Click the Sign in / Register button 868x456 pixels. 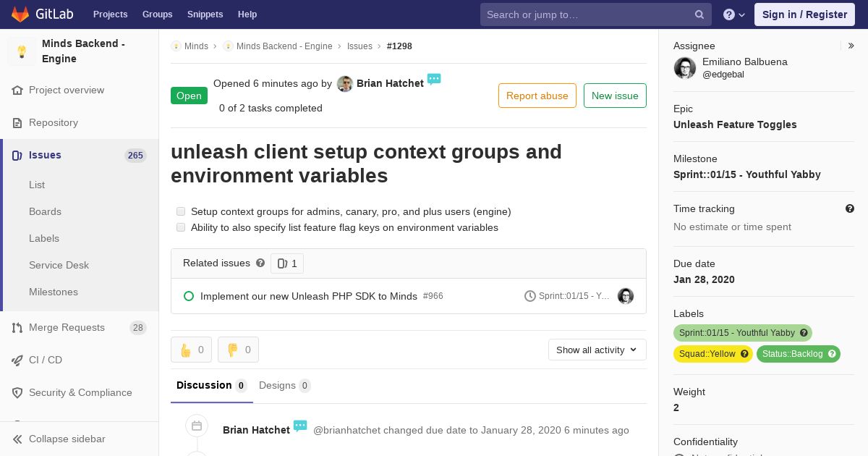[x=804, y=14]
